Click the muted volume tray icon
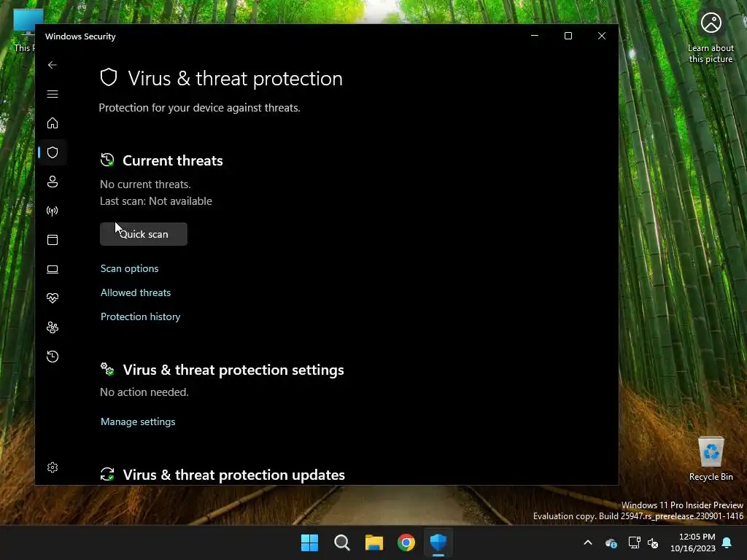 tap(653, 542)
